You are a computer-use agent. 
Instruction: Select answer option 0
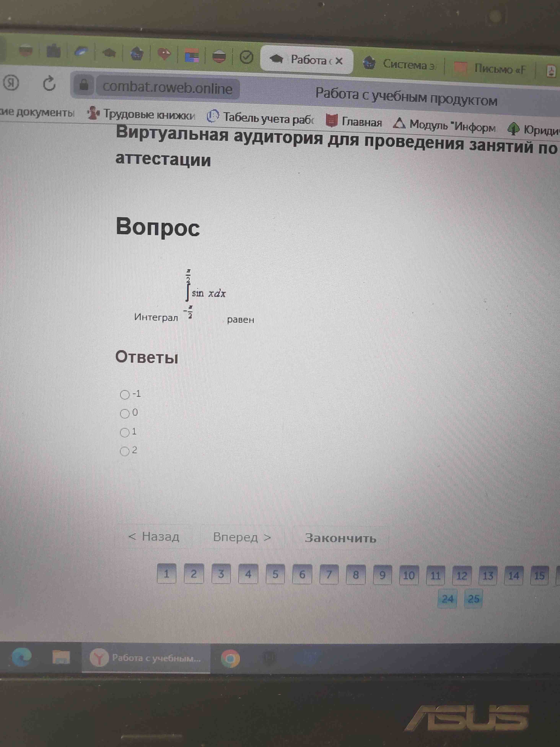pos(125,413)
